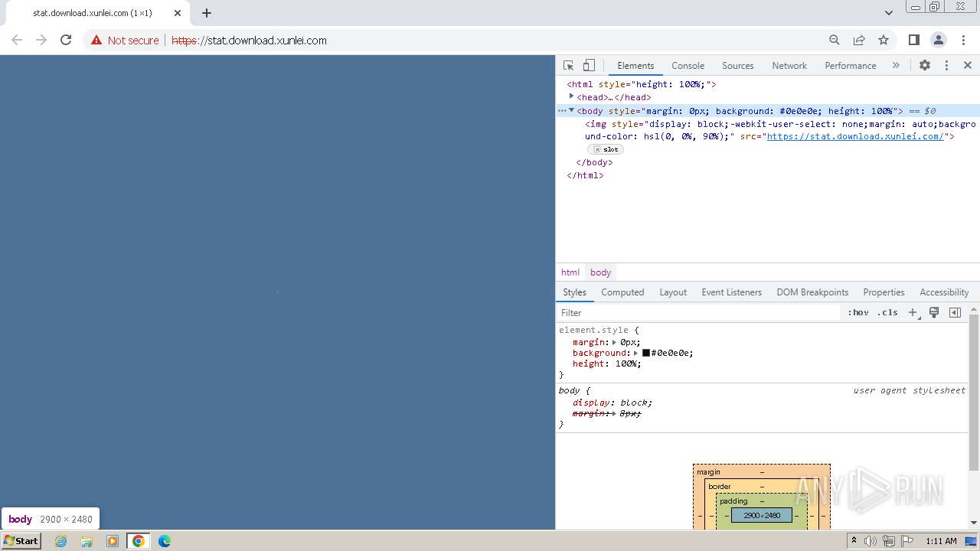Switch to the Elements tab
Screen dimensions: 980x551
tap(635, 66)
